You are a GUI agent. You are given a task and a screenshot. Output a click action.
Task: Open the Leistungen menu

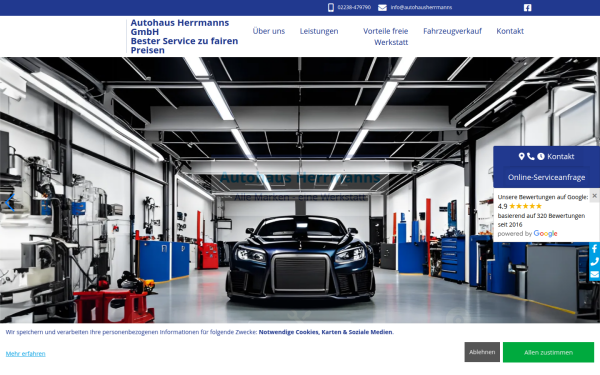click(x=319, y=31)
